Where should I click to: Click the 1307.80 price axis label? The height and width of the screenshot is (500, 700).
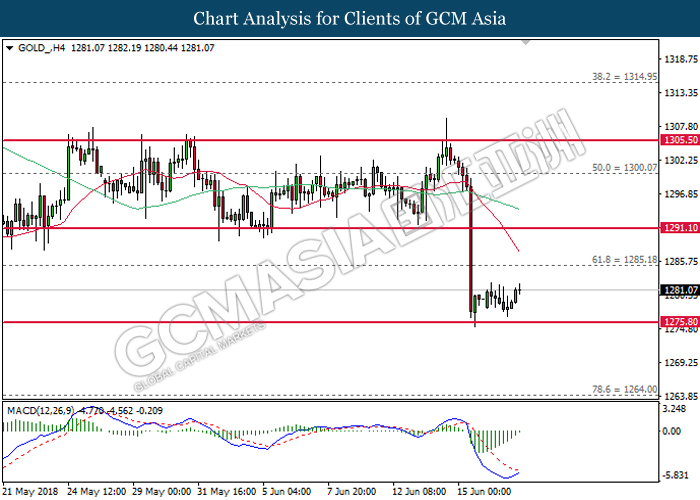coord(681,127)
